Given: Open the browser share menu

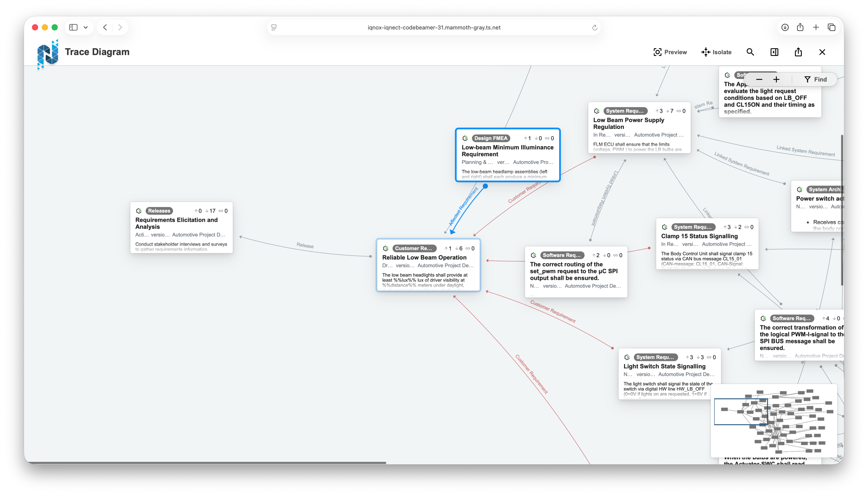Looking at the screenshot, I should pos(800,27).
